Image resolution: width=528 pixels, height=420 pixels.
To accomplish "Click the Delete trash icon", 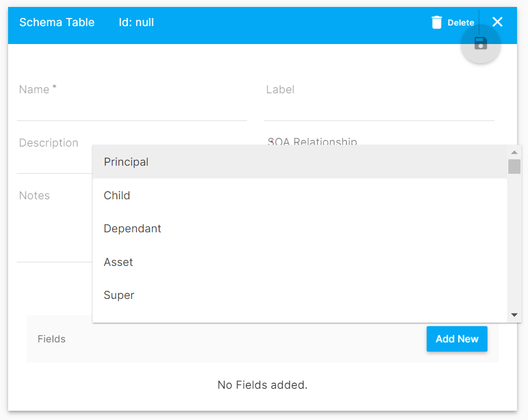I will (x=437, y=22).
